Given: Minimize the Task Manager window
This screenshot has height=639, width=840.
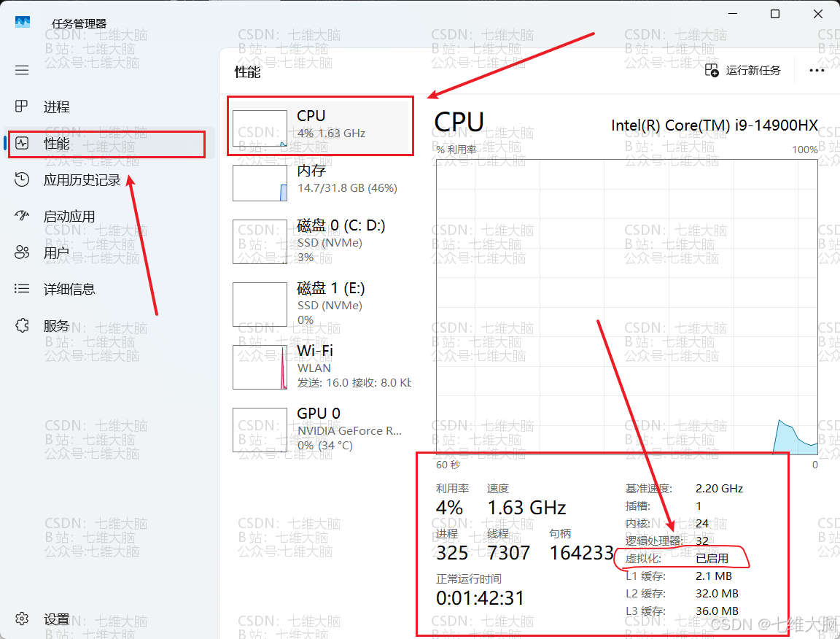Looking at the screenshot, I should pyautogui.click(x=733, y=13).
